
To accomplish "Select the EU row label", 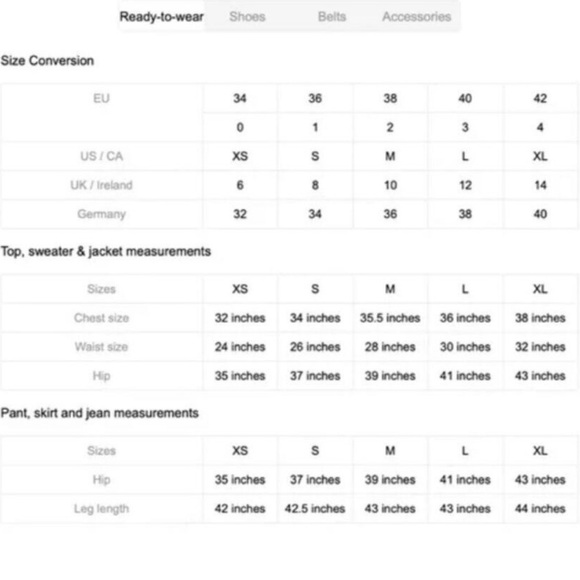I will [101, 98].
